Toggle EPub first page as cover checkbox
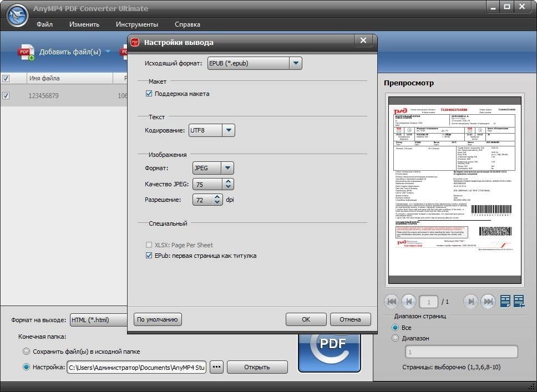The image size is (537, 392). click(x=149, y=256)
